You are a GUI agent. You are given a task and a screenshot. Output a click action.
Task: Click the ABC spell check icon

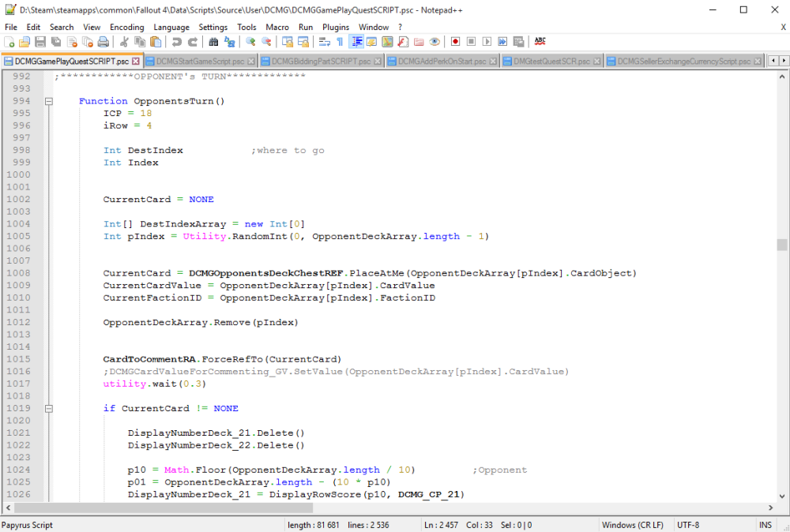(x=540, y=42)
